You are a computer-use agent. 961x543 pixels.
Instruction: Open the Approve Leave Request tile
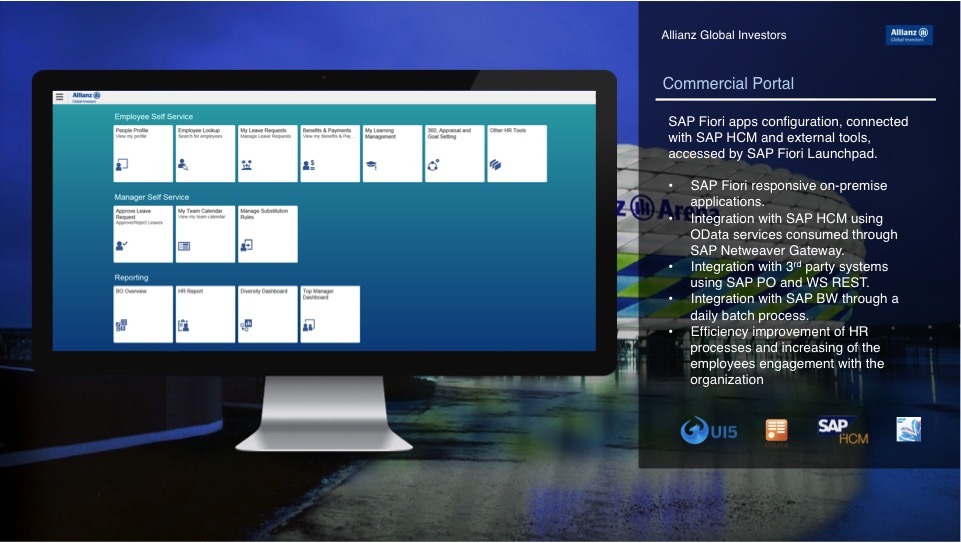(143, 234)
